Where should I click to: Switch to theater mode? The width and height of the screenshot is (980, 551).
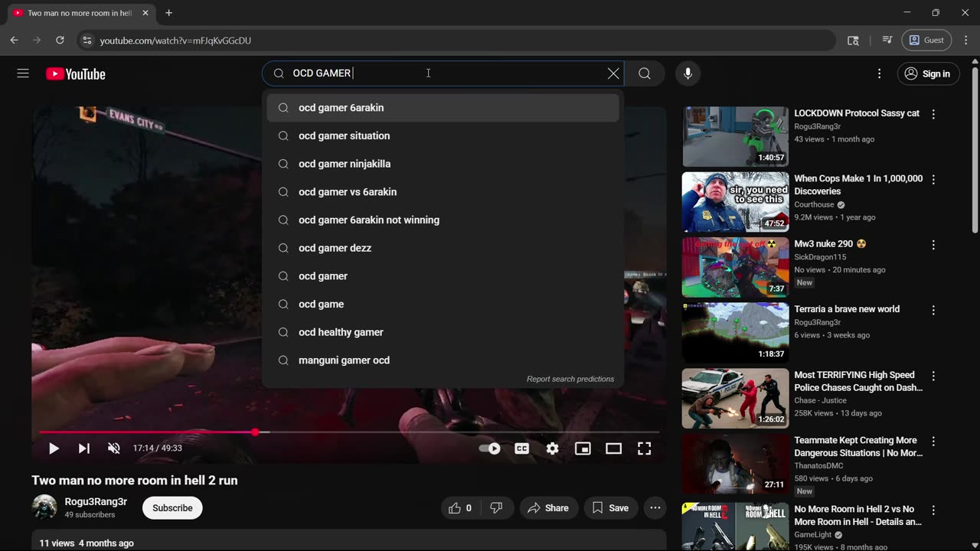point(614,448)
